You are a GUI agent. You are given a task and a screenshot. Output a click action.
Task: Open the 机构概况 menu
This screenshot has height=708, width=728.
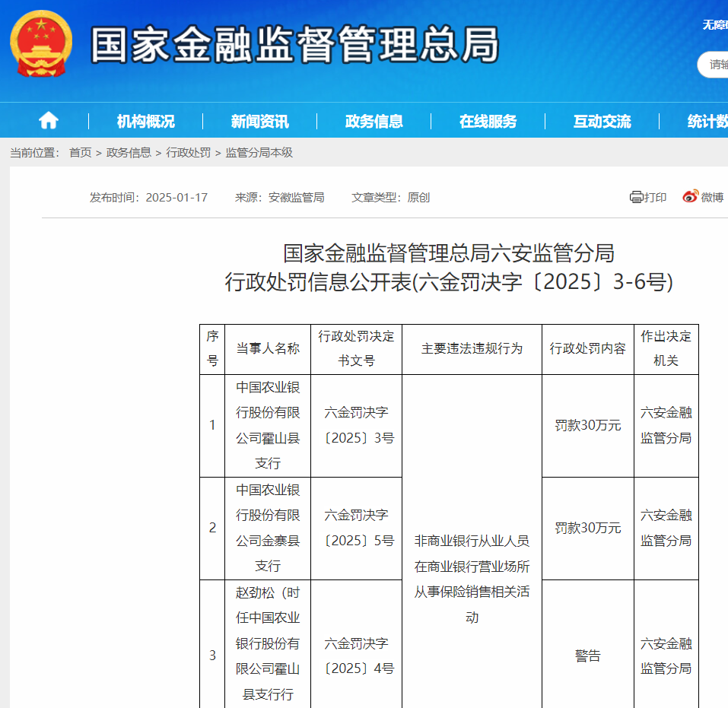click(146, 121)
